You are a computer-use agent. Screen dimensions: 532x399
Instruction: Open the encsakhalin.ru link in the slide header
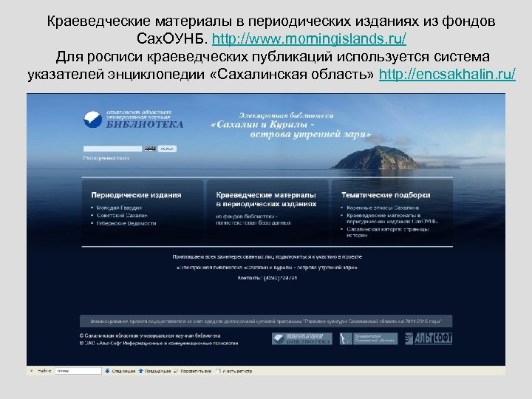tap(447, 74)
